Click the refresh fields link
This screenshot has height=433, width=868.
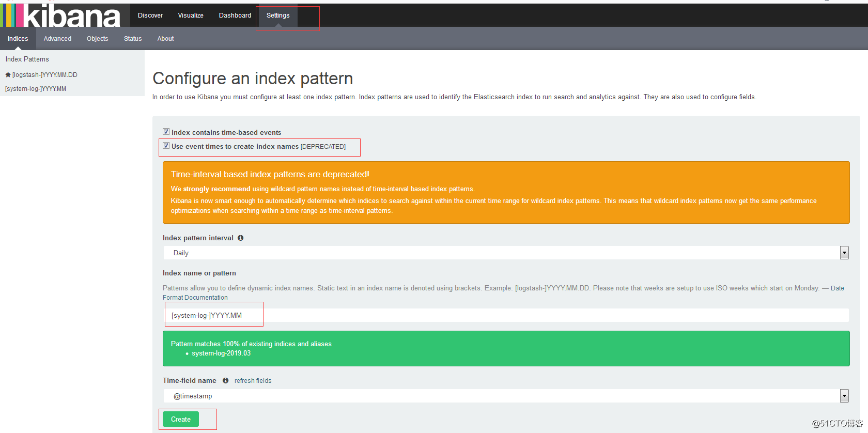pyautogui.click(x=253, y=381)
